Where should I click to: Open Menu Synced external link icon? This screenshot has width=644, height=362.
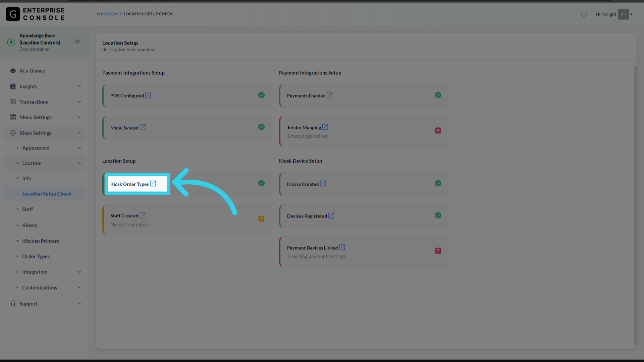(143, 127)
